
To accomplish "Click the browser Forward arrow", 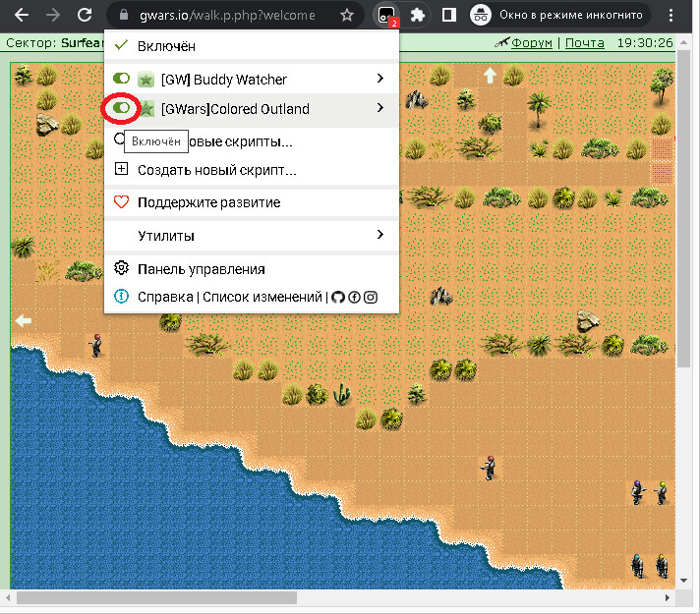I will (x=53, y=15).
